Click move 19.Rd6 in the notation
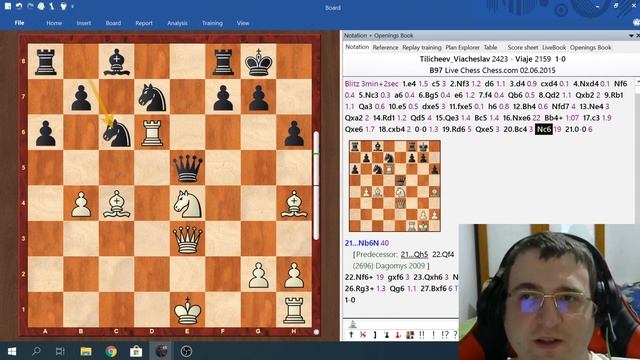 click(x=454, y=129)
